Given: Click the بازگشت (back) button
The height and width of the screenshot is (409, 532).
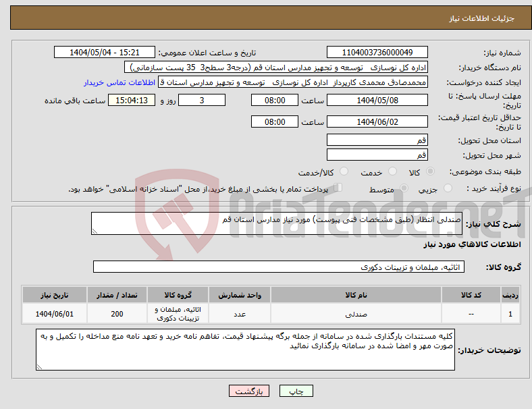Looking at the screenshot, I should point(249,391).
